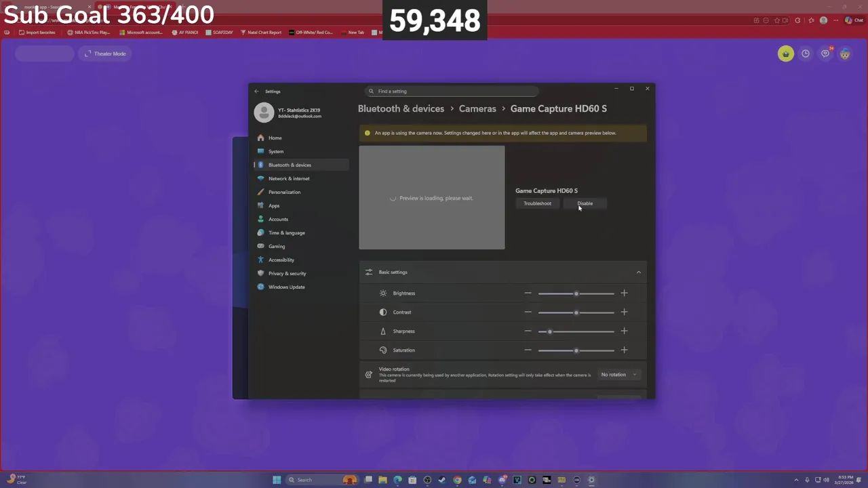Show hidden icons in the system tray
Image resolution: width=868 pixels, height=488 pixels.
pos(796,480)
